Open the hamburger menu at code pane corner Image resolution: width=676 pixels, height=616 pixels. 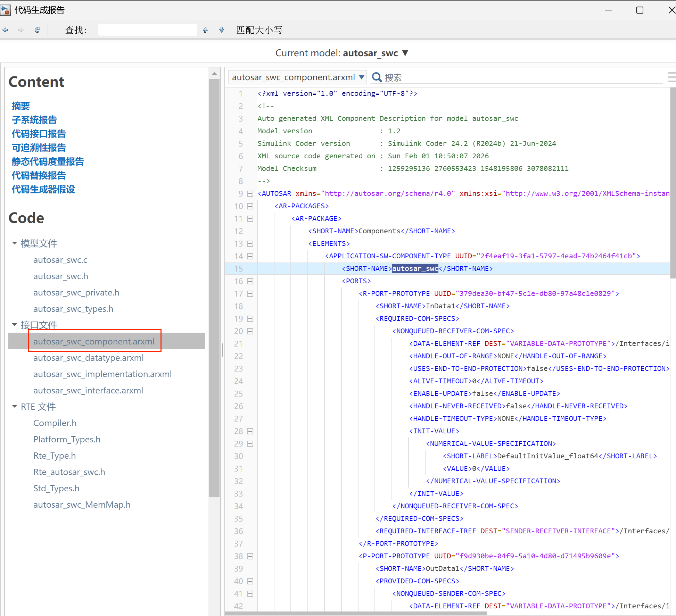(x=672, y=77)
